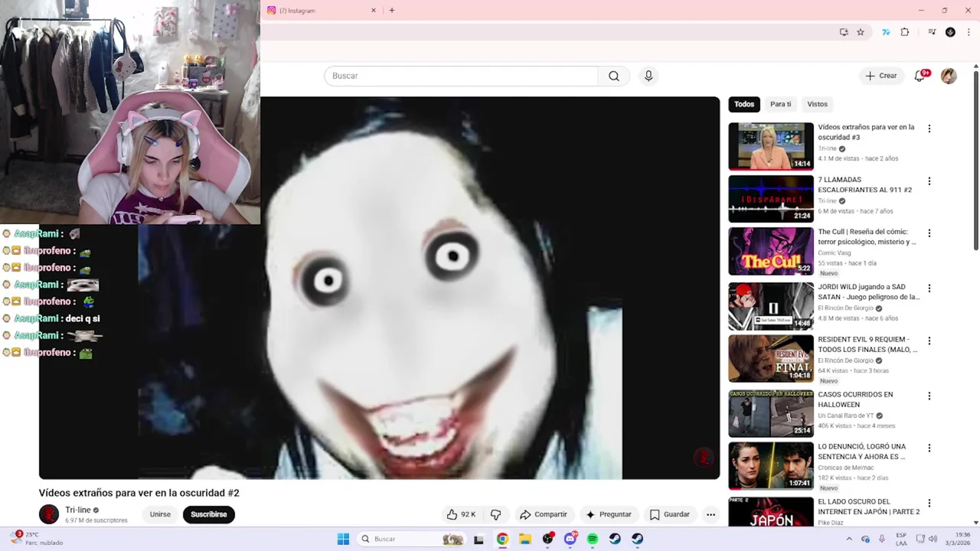Open weather widget showing 25°C
The height and width of the screenshot is (551, 980).
click(37, 539)
